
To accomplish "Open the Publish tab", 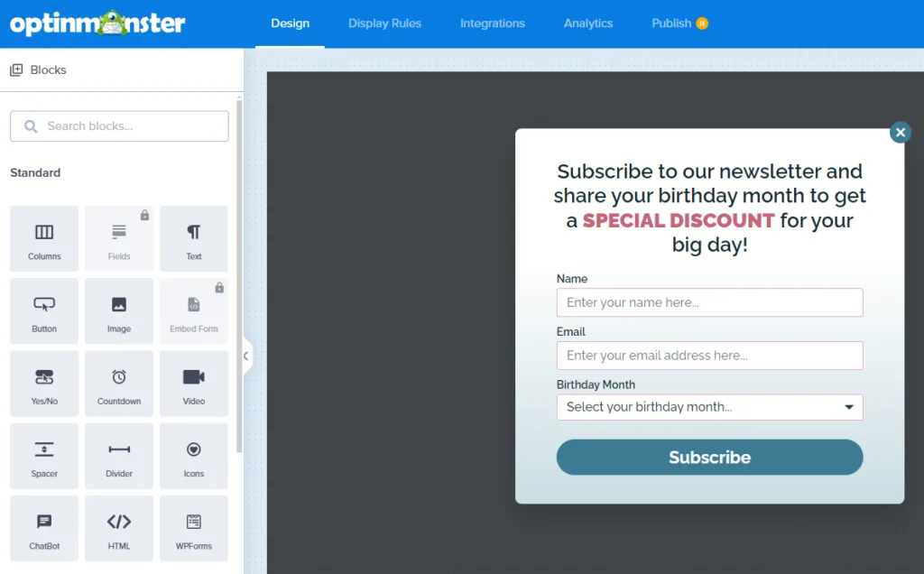I will click(671, 23).
